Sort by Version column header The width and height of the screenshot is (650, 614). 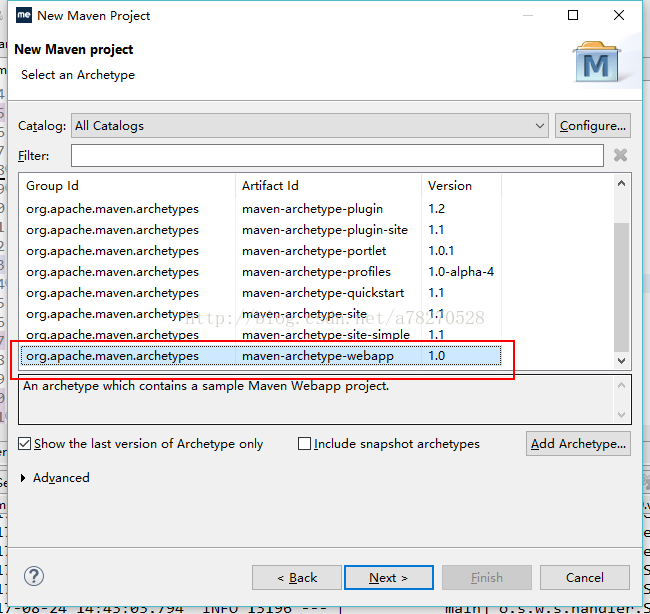pos(461,185)
